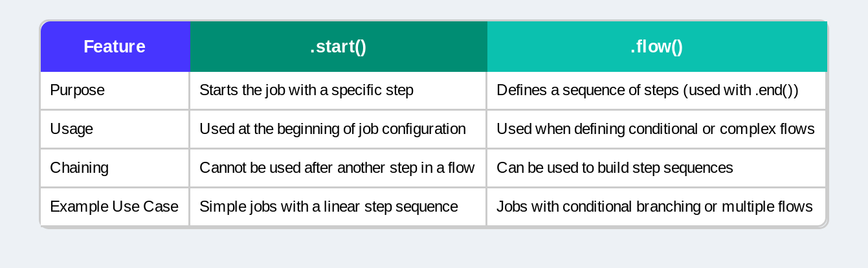
Task: Click the Feature column header
Action: pos(115,47)
